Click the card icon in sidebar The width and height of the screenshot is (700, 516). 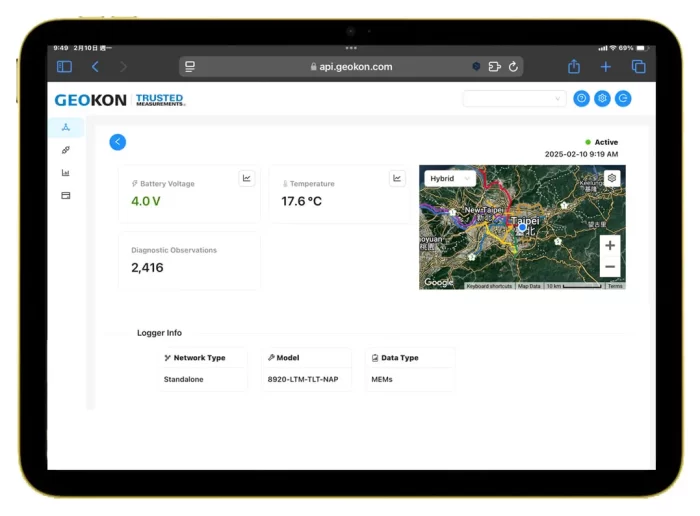pyautogui.click(x=66, y=196)
